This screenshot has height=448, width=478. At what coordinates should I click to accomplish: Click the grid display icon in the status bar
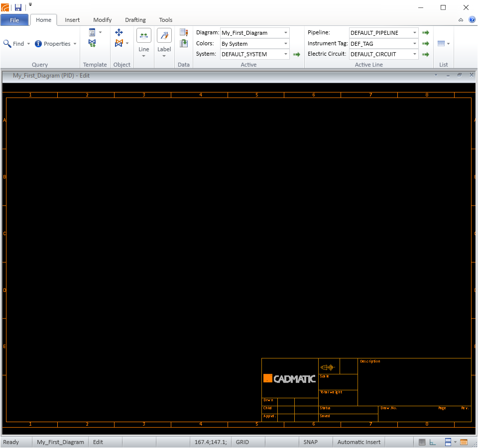coord(422,442)
